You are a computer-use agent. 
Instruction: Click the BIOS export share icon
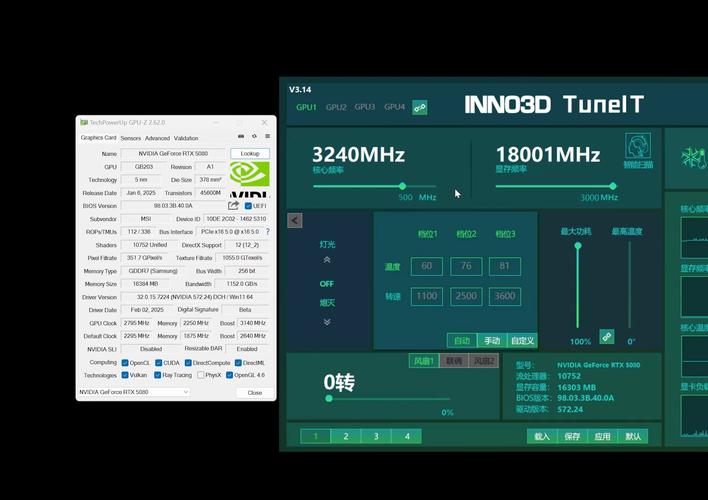[x=233, y=206]
